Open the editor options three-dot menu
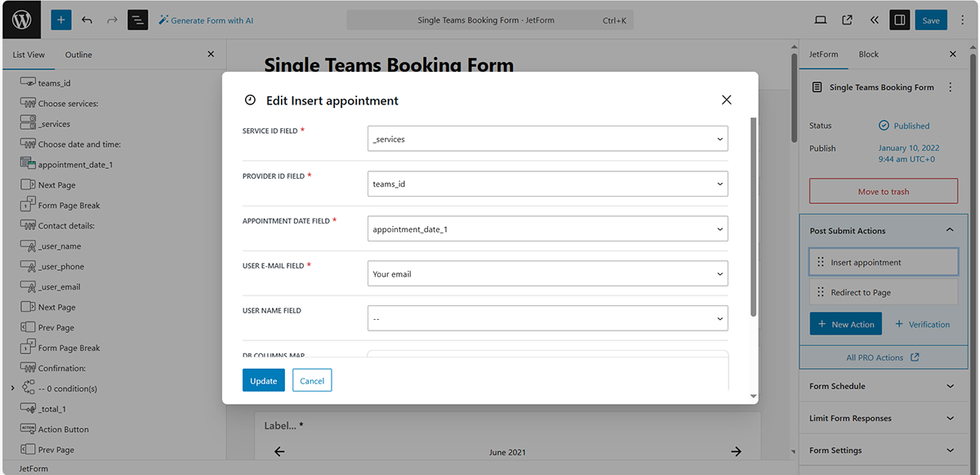This screenshot has height=475, width=980. (x=962, y=20)
